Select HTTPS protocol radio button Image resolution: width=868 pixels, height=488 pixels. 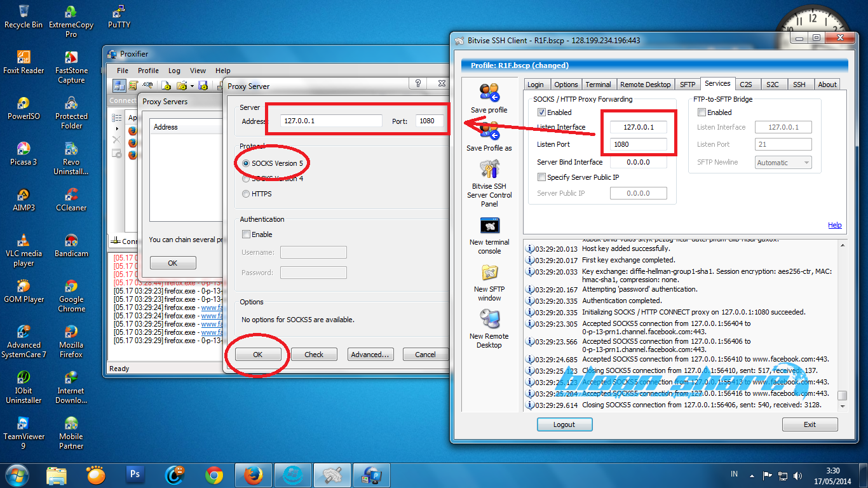(246, 194)
